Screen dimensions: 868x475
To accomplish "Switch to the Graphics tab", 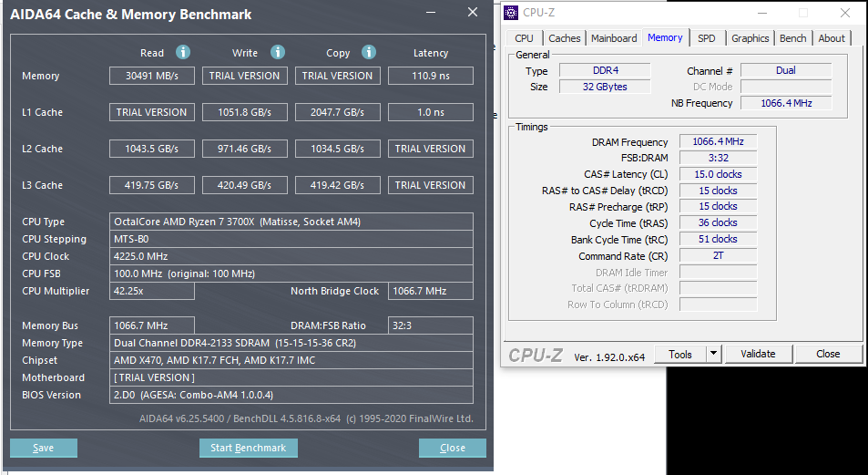I will click(x=751, y=38).
